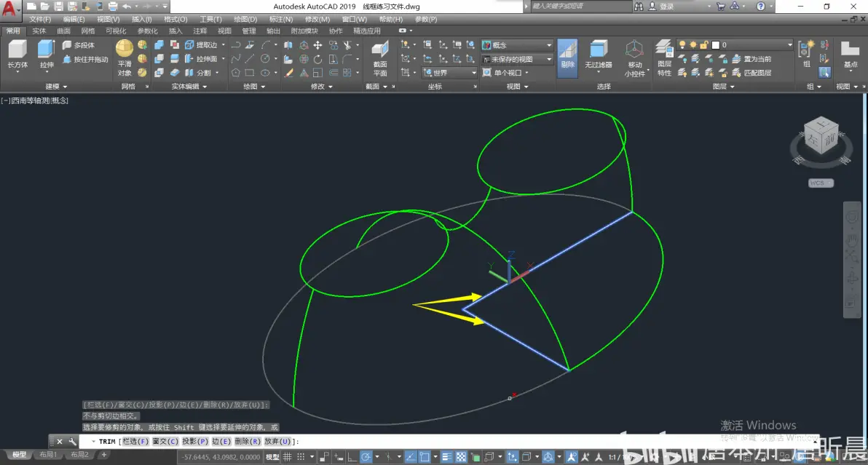Viewport: 868px width, 465px height.
Task: Expand the 绘图 panel
Action: pyautogui.click(x=254, y=87)
